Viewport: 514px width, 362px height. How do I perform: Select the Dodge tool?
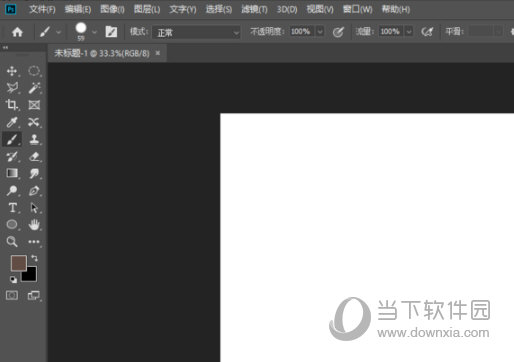[x=12, y=191]
